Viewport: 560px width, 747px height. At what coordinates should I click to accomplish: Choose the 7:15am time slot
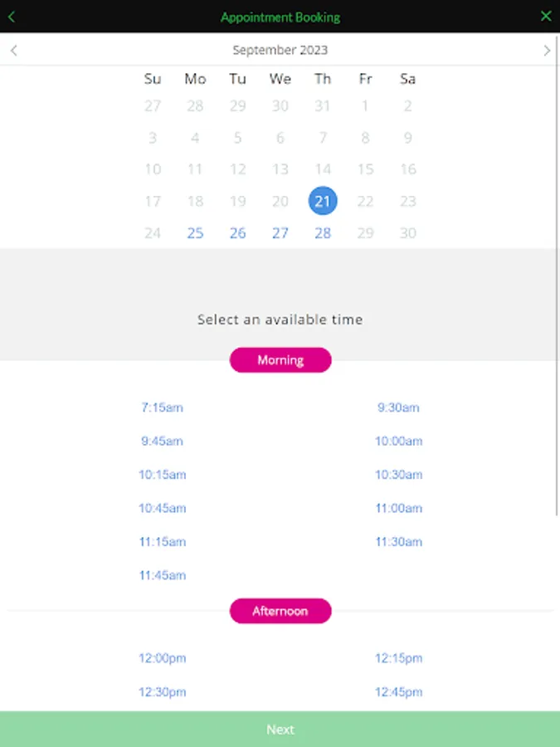coord(162,408)
